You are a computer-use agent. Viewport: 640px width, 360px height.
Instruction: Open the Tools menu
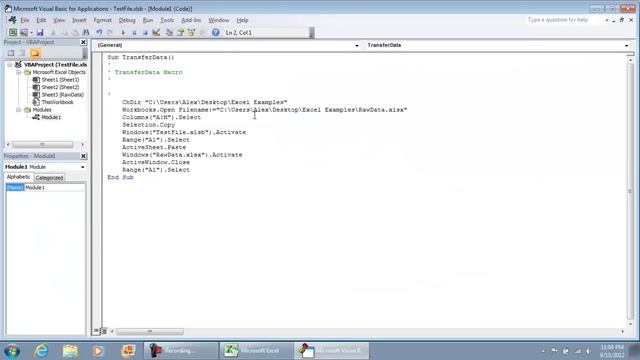coord(167,20)
